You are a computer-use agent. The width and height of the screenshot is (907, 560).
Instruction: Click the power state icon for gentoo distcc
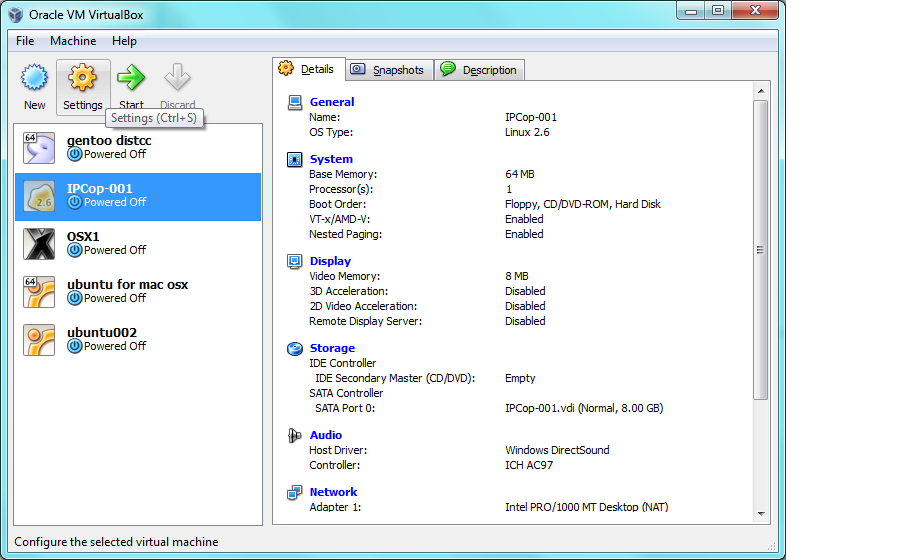(x=75, y=154)
